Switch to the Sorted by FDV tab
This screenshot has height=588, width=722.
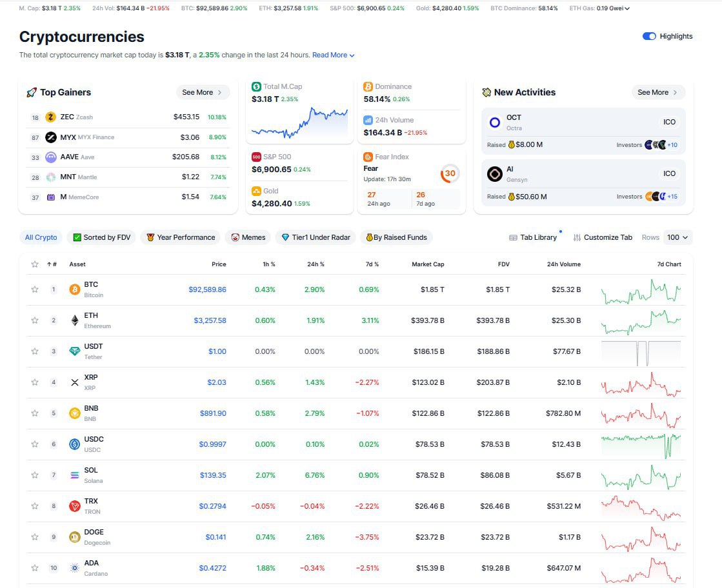(102, 237)
